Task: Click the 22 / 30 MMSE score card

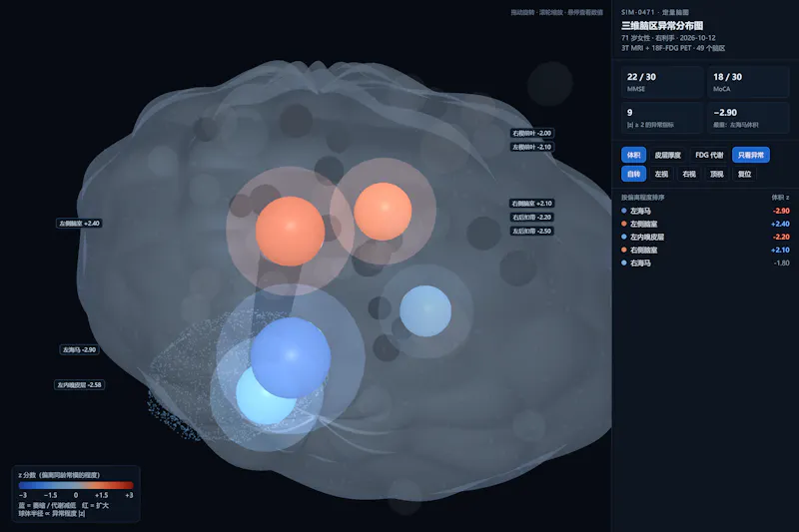Action: [x=662, y=82]
